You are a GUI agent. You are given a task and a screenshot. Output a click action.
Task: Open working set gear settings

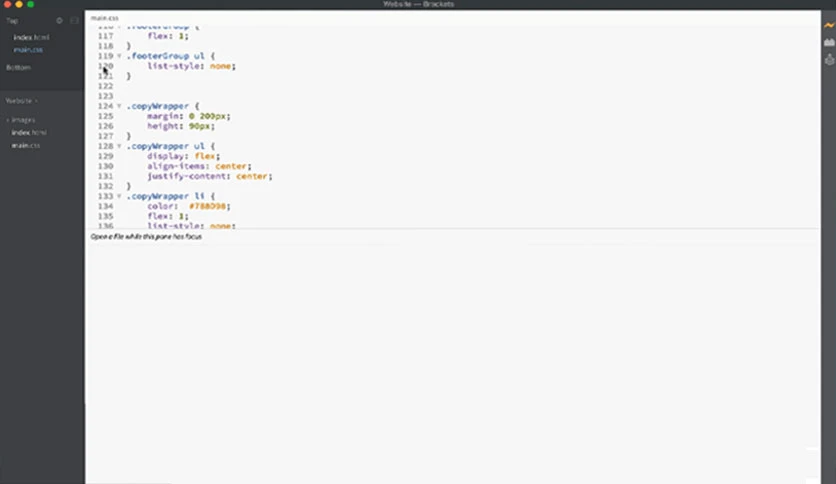pos(59,21)
